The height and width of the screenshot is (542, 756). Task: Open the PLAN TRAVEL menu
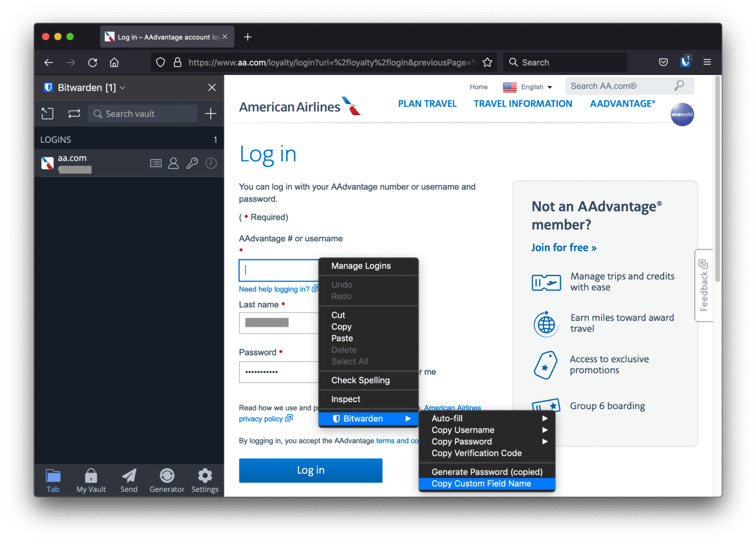(427, 104)
